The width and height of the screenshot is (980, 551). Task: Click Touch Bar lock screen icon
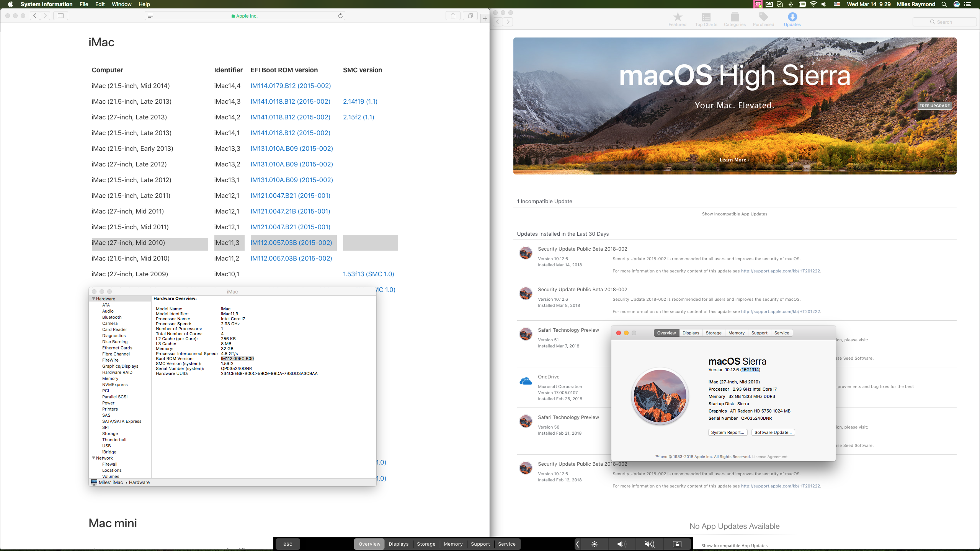(x=677, y=544)
